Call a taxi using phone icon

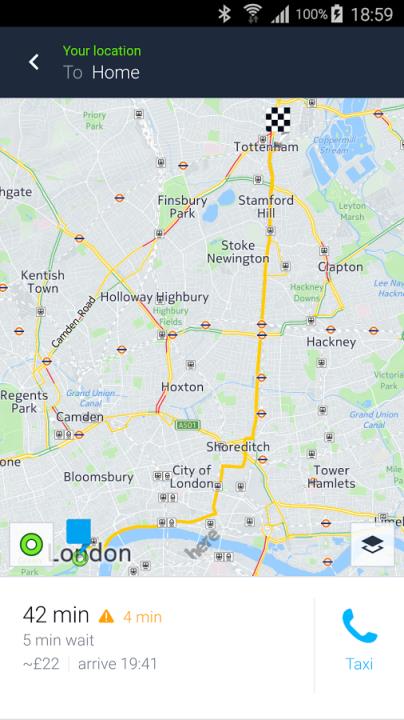pyautogui.click(x=359, y=626)
